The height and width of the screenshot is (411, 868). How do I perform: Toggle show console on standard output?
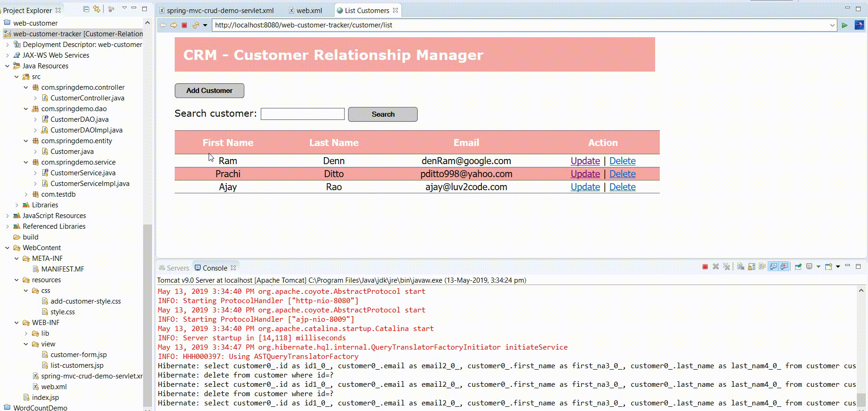773,267
